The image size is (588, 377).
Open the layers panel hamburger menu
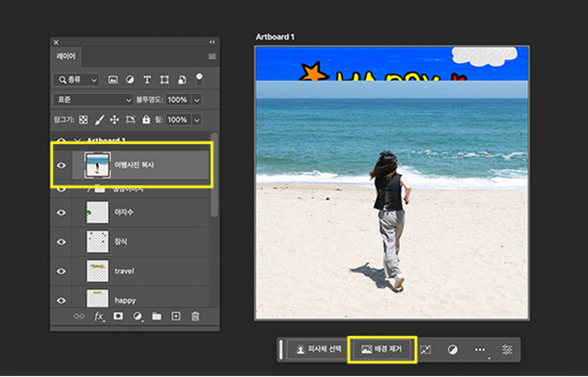[212, 56]
